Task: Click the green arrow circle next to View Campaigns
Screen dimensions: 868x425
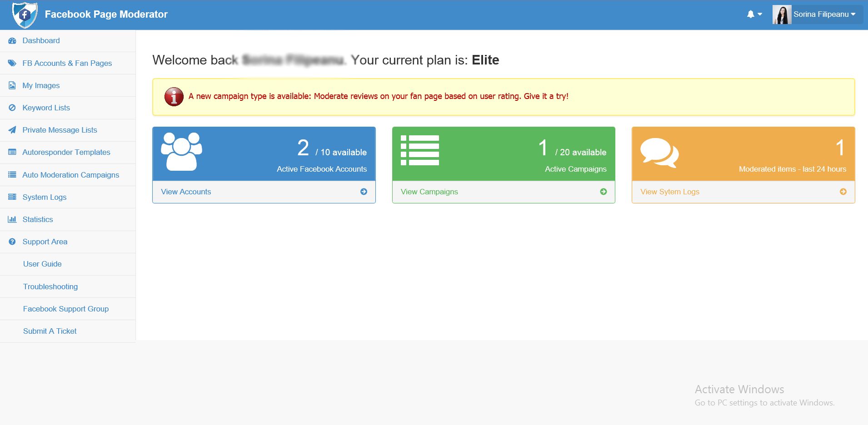Action: click(604, 192)
